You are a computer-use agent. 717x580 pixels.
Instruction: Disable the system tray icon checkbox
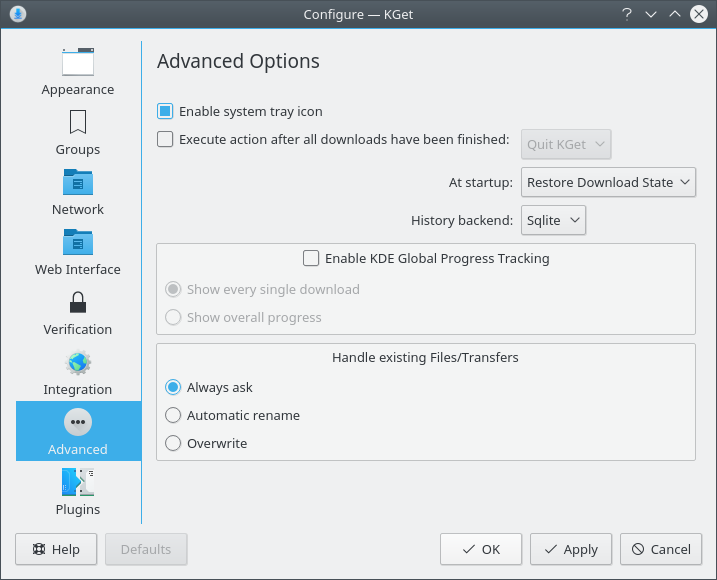click(166, 111)
